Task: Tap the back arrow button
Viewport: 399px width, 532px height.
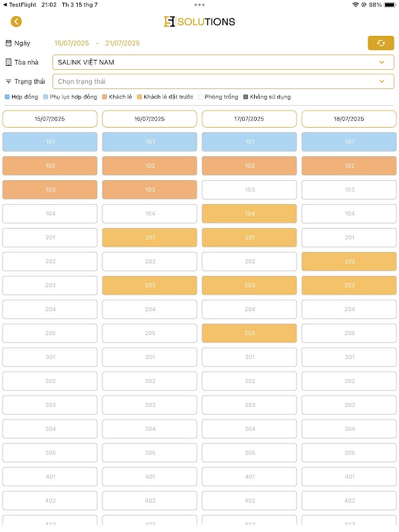Action: coord(16,22)
